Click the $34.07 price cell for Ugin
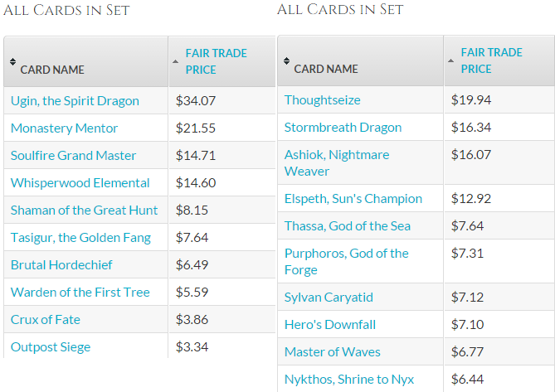Viewport: 555px width, 392px height. [x=222, y=101]
